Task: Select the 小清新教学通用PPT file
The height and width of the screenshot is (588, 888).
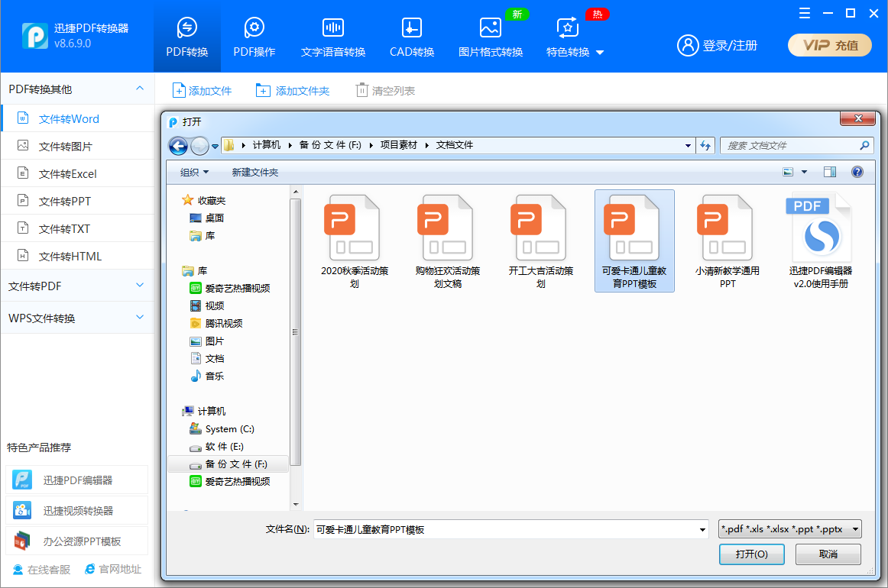Action: (728, 241)
